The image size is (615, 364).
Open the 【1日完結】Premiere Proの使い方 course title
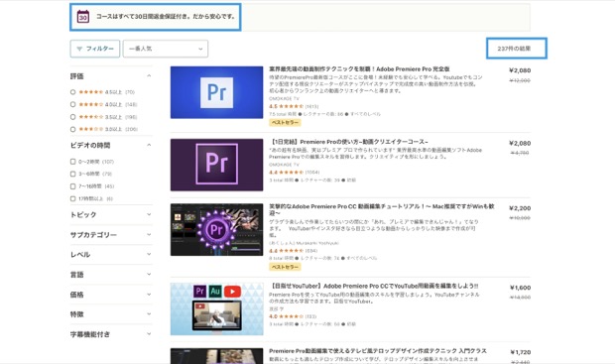pyautogui.click(x=349, y=142)
